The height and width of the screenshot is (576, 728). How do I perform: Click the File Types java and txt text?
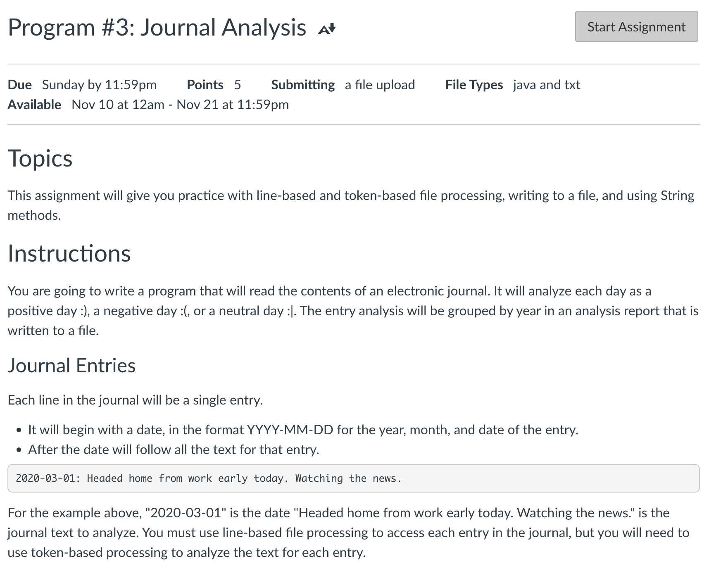[512, 84]
